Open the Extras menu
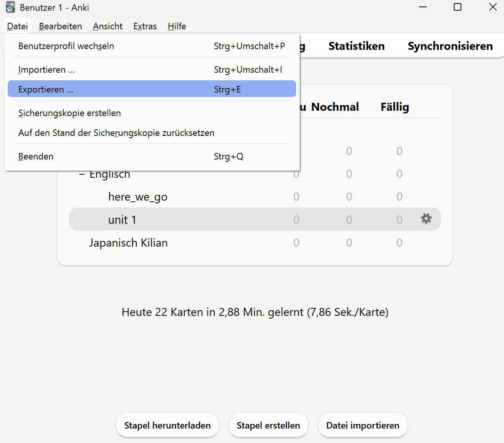 pos(145,26)
